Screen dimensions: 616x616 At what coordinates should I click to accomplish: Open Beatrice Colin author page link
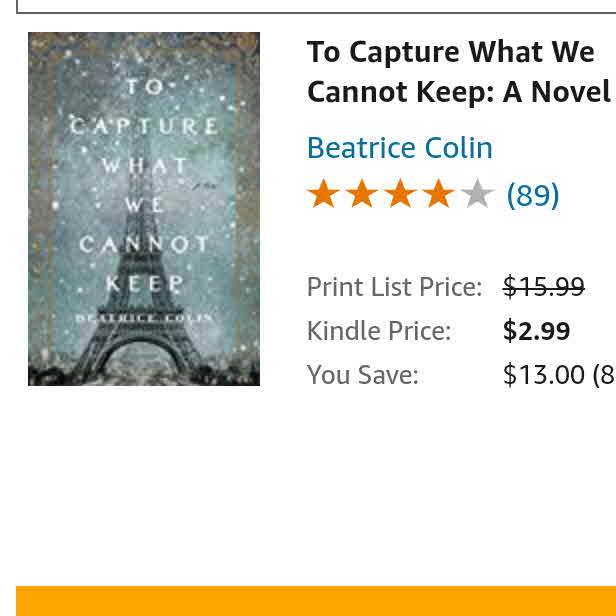(399, 148)
